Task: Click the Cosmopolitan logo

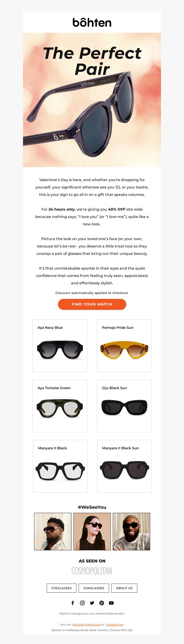Action: (92, 571)
